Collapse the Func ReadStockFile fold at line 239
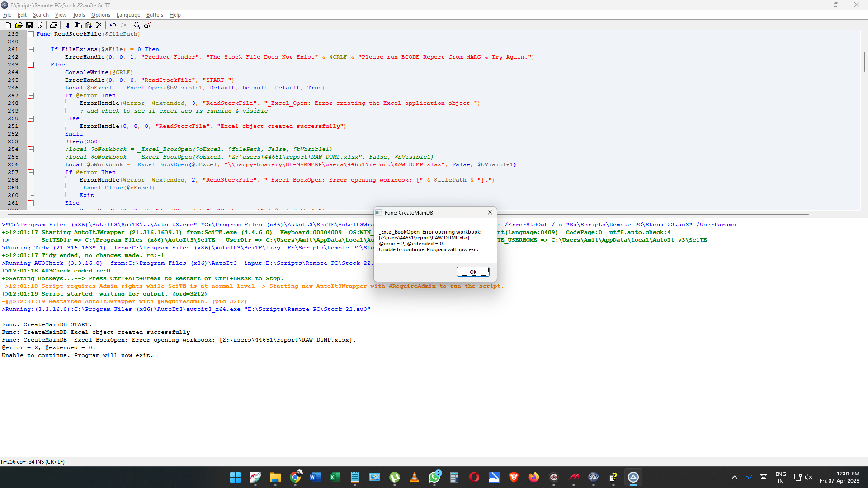Screen dimensions: 868x488 pyautogui.click(x=31, y=34)
